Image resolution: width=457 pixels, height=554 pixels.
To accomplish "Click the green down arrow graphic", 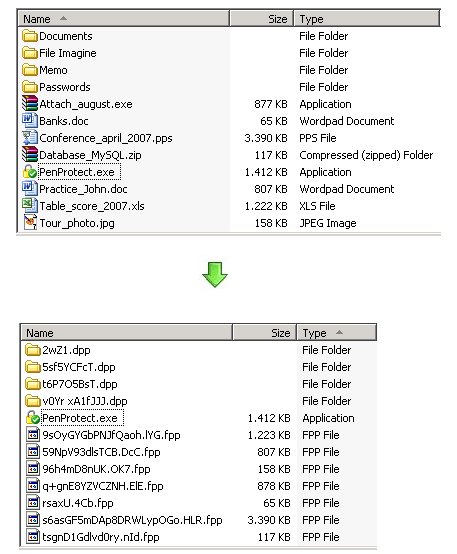I will click(215, 275).
